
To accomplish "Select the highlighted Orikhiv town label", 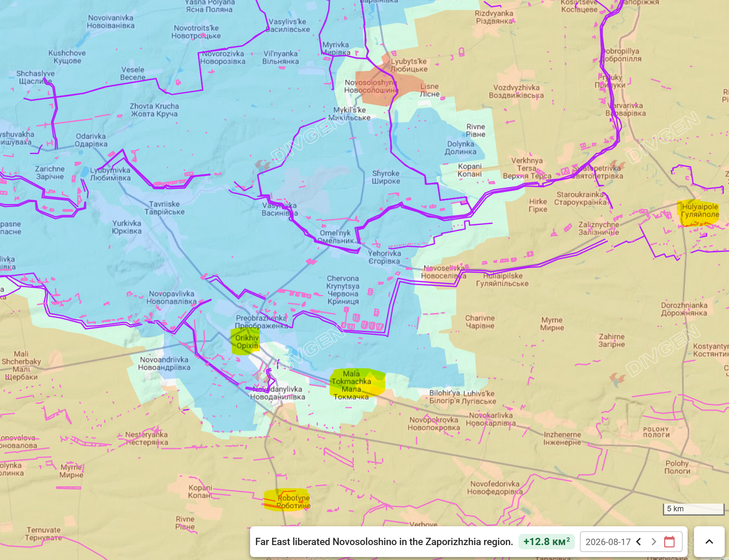I will point(247,341).
